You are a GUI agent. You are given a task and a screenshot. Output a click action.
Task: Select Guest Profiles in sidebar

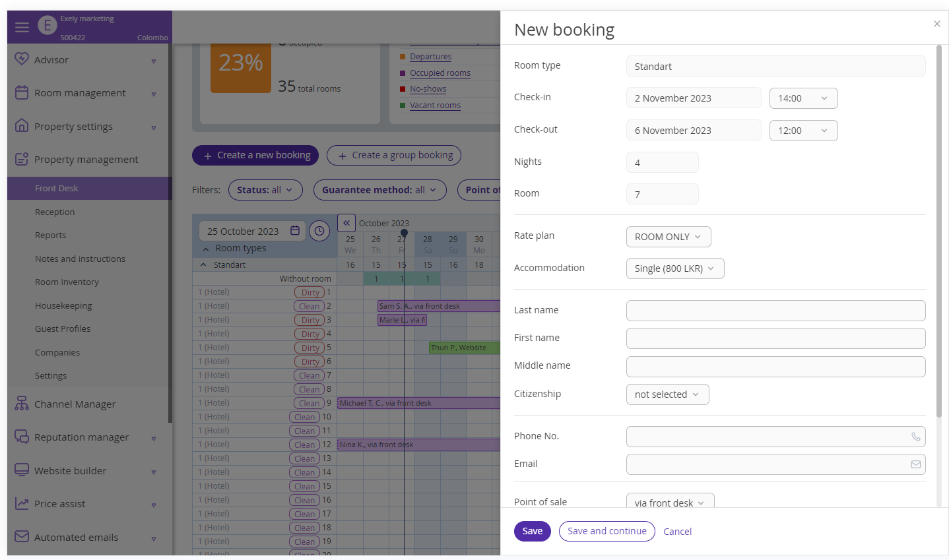point(63,328)
